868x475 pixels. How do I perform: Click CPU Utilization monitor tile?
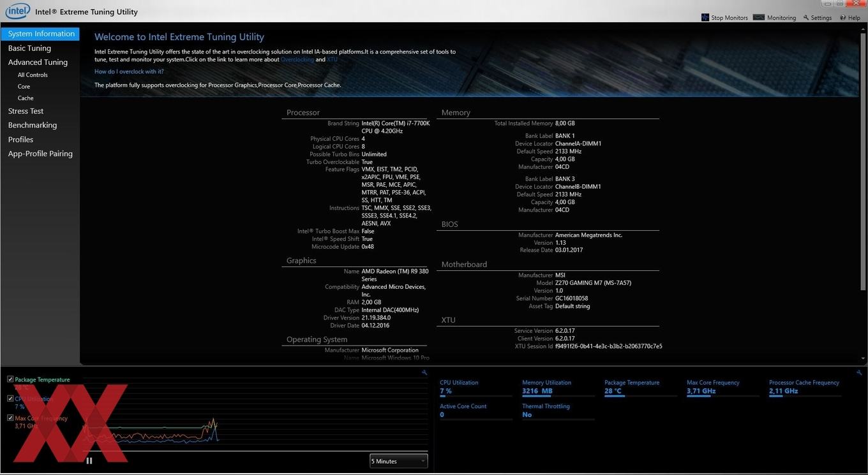click(475, 387)
